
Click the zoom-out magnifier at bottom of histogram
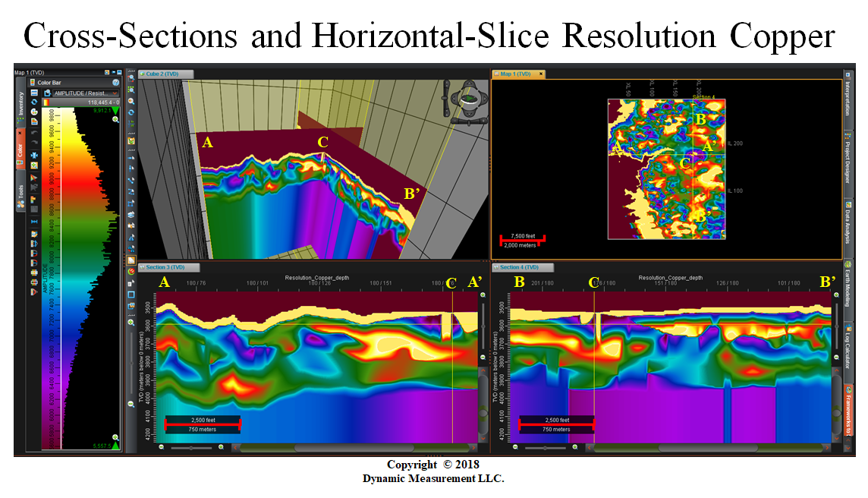pos(115,437)
